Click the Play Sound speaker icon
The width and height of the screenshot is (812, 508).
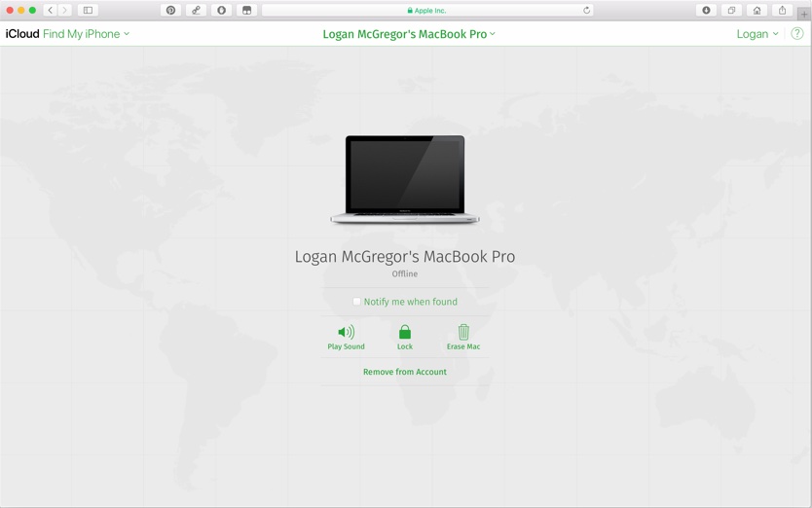point(346,332)
